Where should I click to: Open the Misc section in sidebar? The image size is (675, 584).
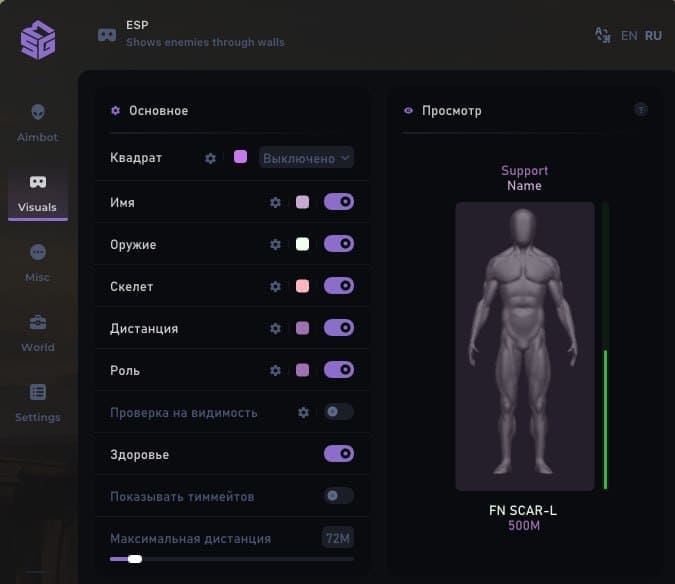coord(38,262)
